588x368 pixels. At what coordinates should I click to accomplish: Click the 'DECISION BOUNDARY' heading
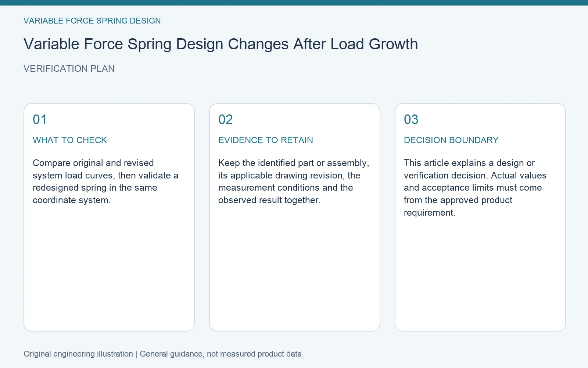click(x=451, y=140)
